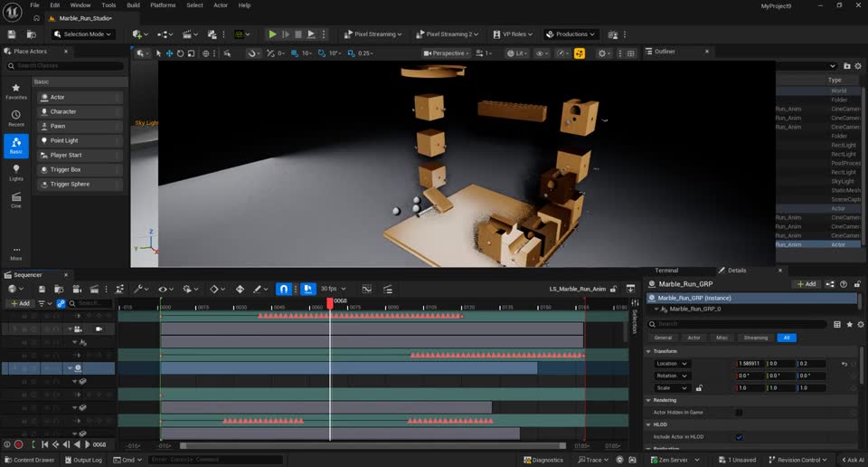Open Outliner settings gear icon
Image resolution: width=868 pixels, height=467 pixels.
[x=858, y=66]
